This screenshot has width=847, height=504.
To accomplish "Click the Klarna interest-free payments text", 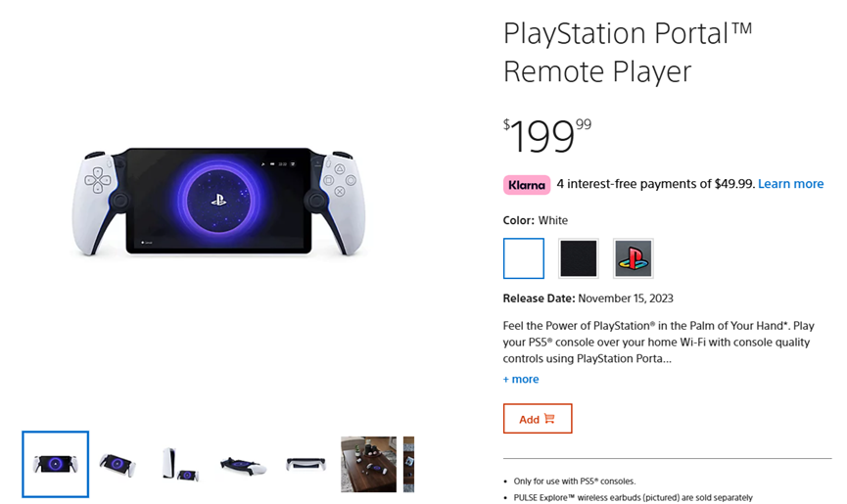I will pos(655,184).
